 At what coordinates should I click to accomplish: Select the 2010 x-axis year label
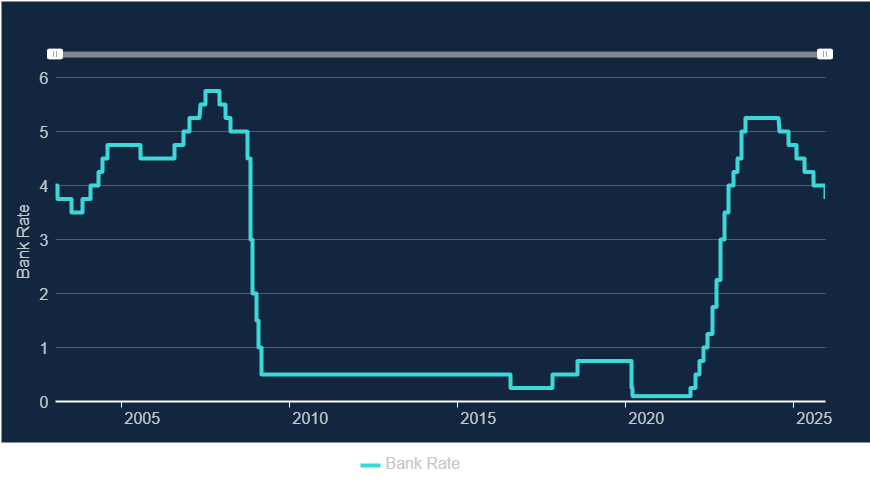[x=310, y=417]
